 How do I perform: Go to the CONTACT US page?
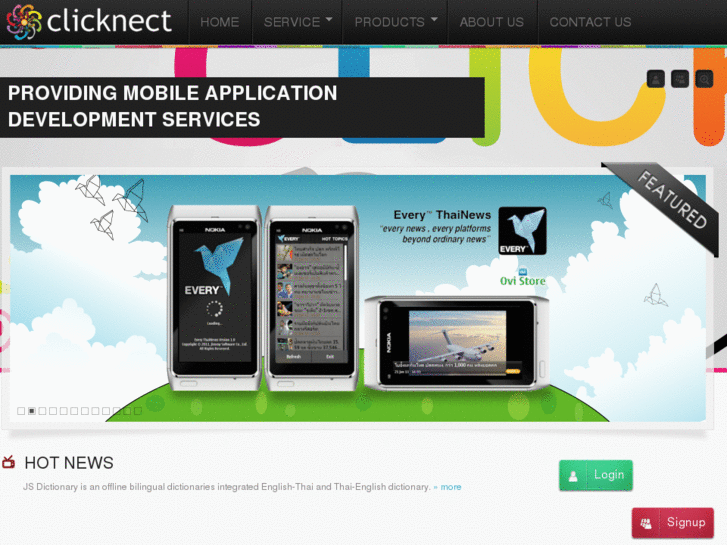(x=590, y=22)
